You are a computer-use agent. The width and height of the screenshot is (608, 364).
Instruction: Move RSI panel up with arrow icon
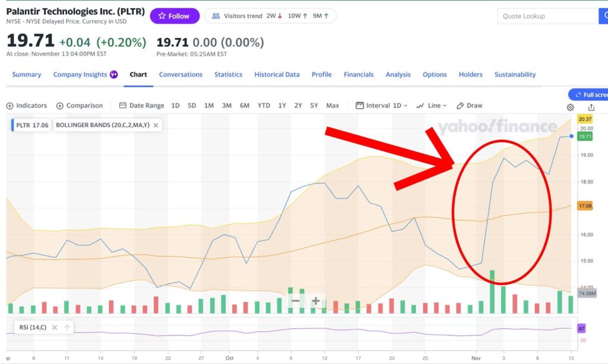(67, 327)
